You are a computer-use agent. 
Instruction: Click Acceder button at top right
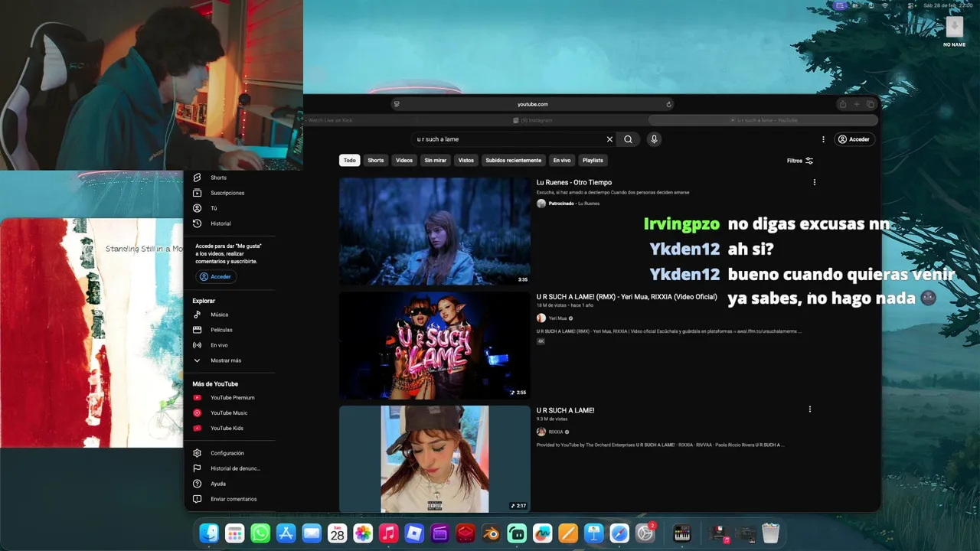pos(854,139)
